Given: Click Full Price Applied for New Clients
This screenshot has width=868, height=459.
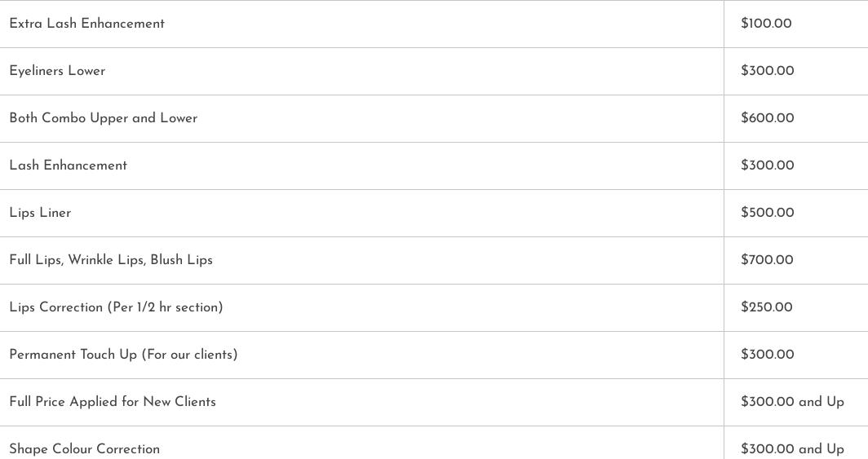Looking at the screenshot, I should coord(113,402).
